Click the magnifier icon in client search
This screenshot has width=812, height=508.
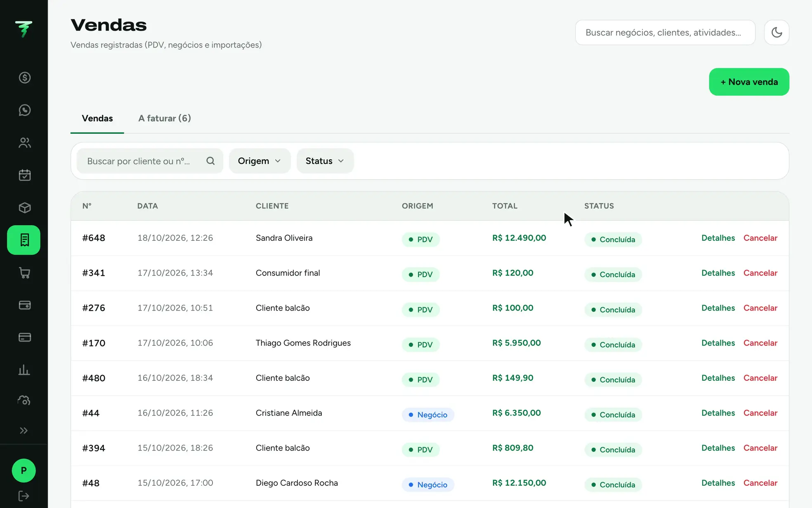click(210, 161)
